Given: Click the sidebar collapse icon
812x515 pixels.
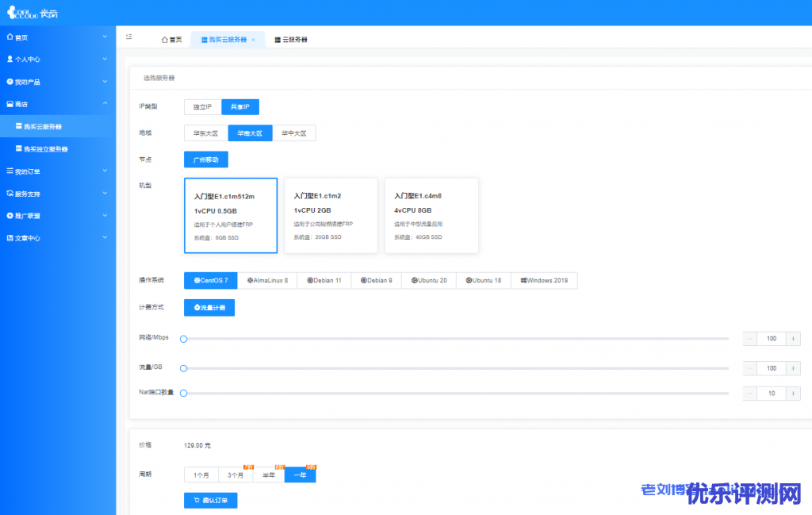Looking at the screenshot, I should click(x=129, y=37).
